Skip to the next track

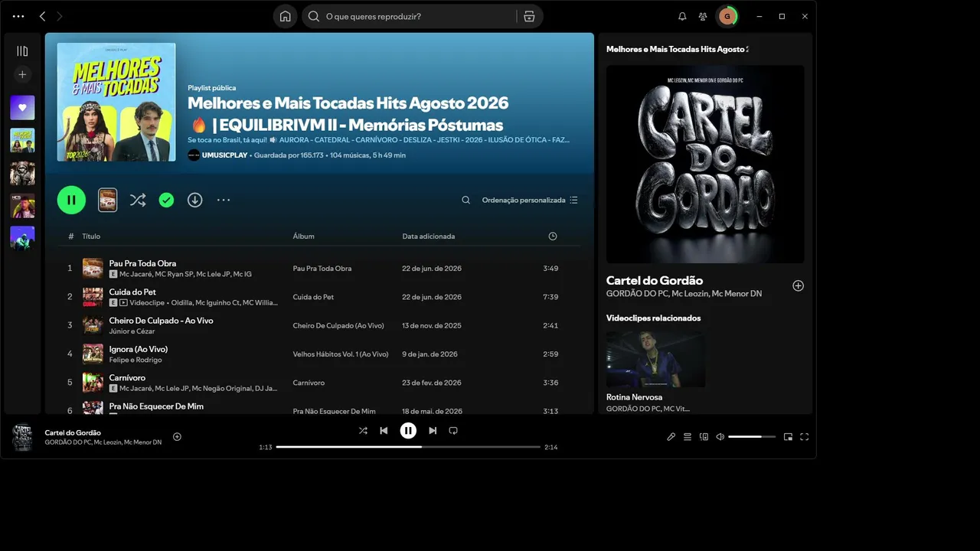[433, 431]
